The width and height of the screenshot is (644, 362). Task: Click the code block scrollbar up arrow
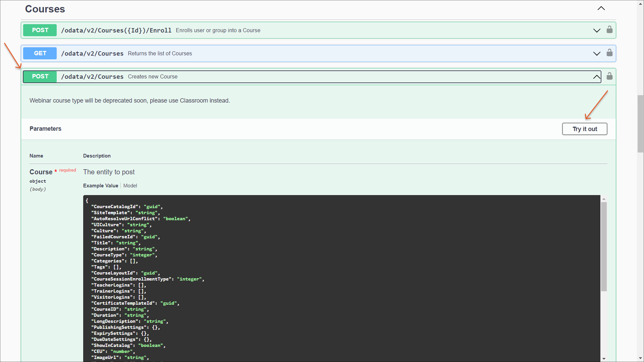click(x=604, y=199)
